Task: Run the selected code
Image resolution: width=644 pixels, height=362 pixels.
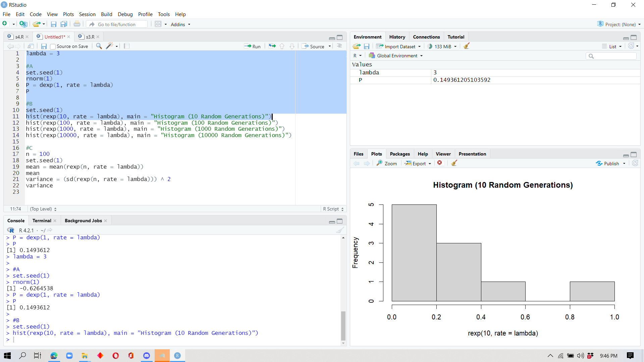Action: [253, 46]
